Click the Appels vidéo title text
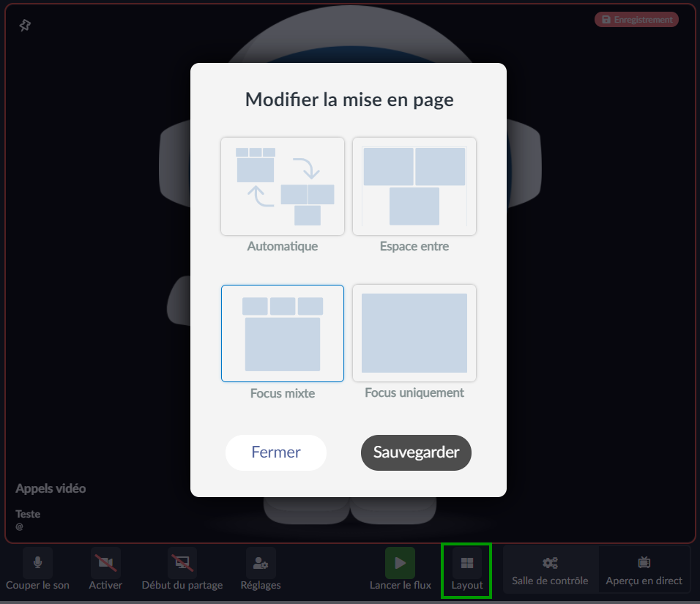 (51, 488)
